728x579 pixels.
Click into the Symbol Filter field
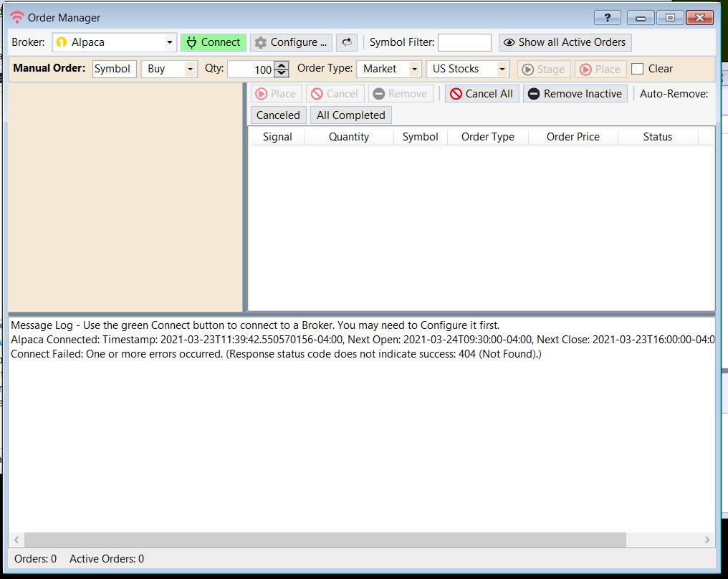pos(464,42)
